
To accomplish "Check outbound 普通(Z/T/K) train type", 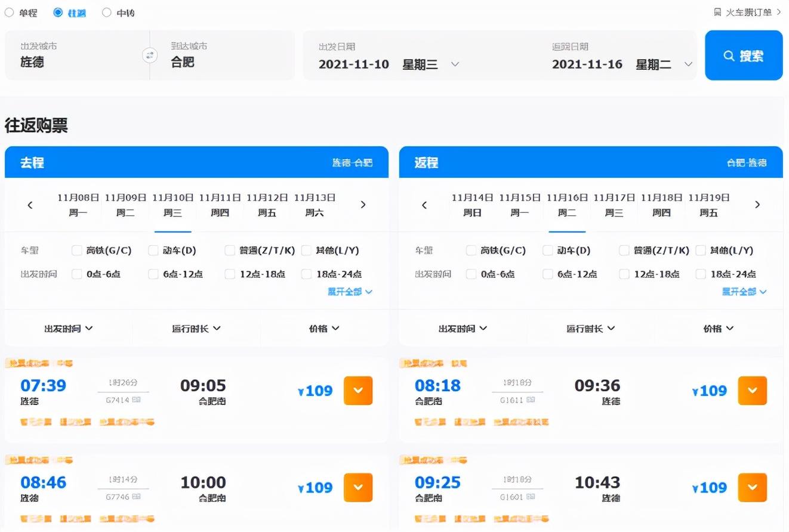I will tap(230, 250).
